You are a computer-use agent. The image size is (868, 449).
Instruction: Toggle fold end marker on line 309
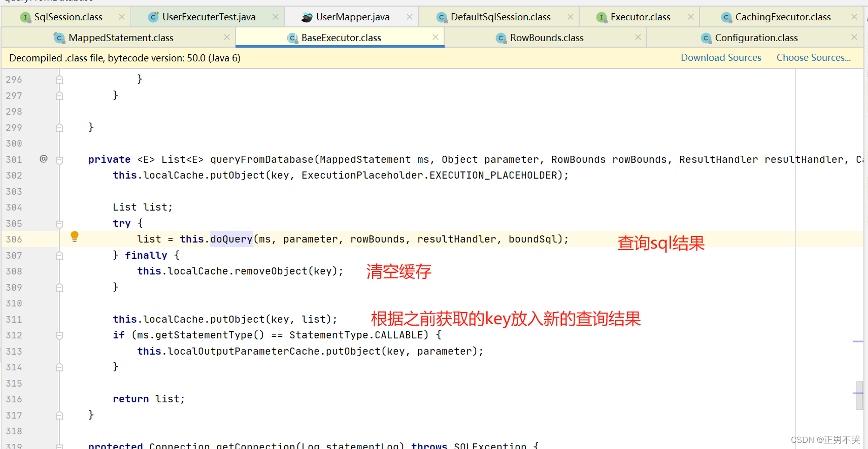coord(59,288)
